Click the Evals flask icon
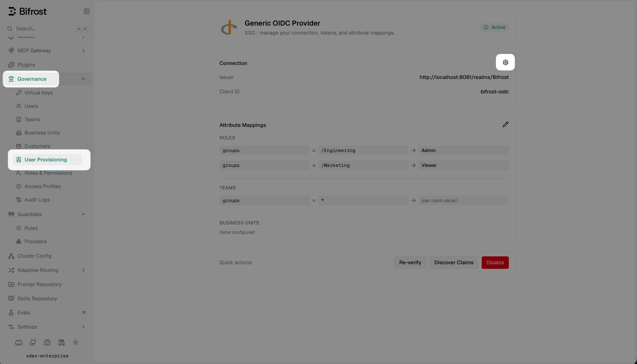Screen dimensions: 637x364 pyautogui.click(x=11, y=313)
